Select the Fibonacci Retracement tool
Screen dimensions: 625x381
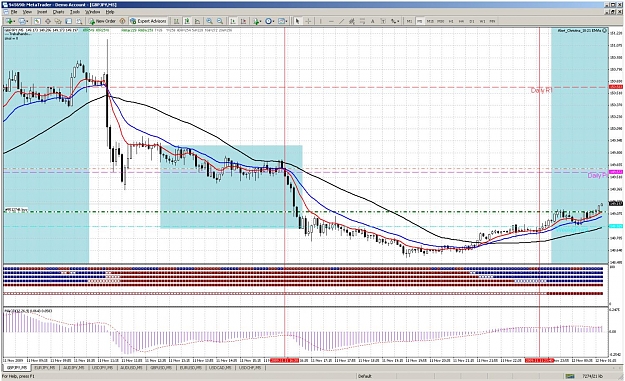(362, 21)
